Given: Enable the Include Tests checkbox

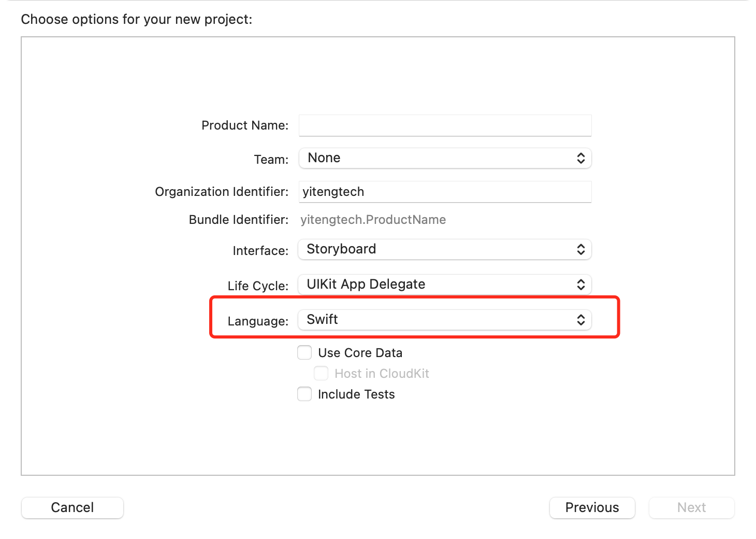Looking at the screenshot, I should (304, 394).
